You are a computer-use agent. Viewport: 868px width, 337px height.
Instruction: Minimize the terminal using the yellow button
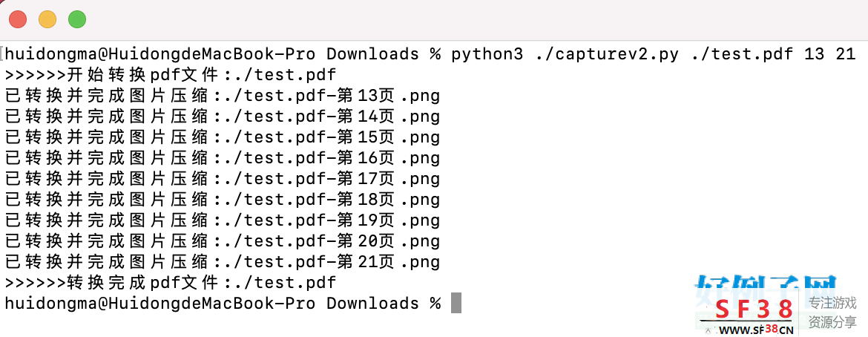coord(47,19)
